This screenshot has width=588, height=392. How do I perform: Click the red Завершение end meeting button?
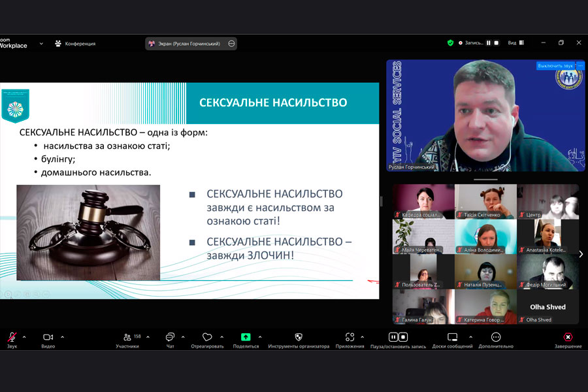(x=568, y=340)
